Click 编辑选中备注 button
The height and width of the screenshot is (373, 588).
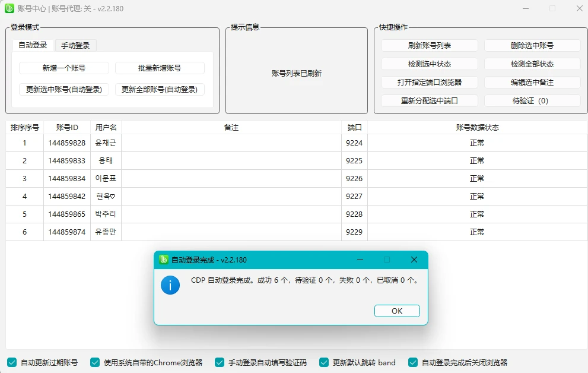click(532, 82)
